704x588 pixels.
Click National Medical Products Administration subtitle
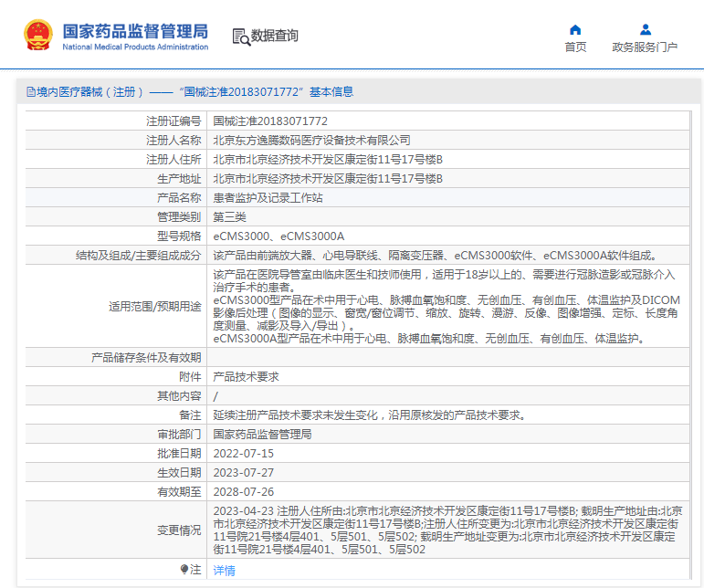tap(135, 47)
